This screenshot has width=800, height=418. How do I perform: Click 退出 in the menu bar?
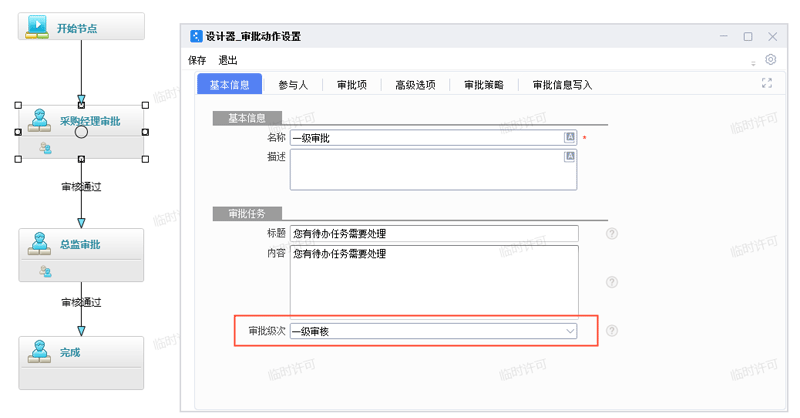228,60
